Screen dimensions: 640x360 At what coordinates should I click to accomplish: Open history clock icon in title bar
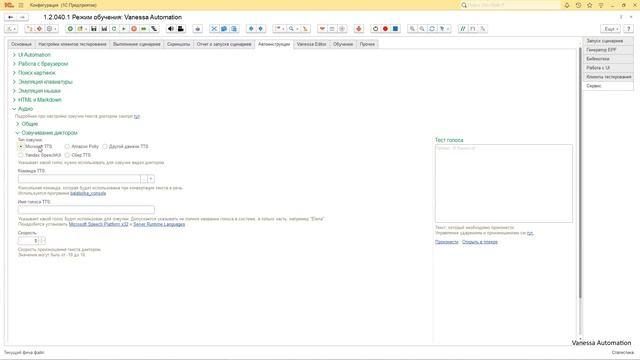[578, 5]
